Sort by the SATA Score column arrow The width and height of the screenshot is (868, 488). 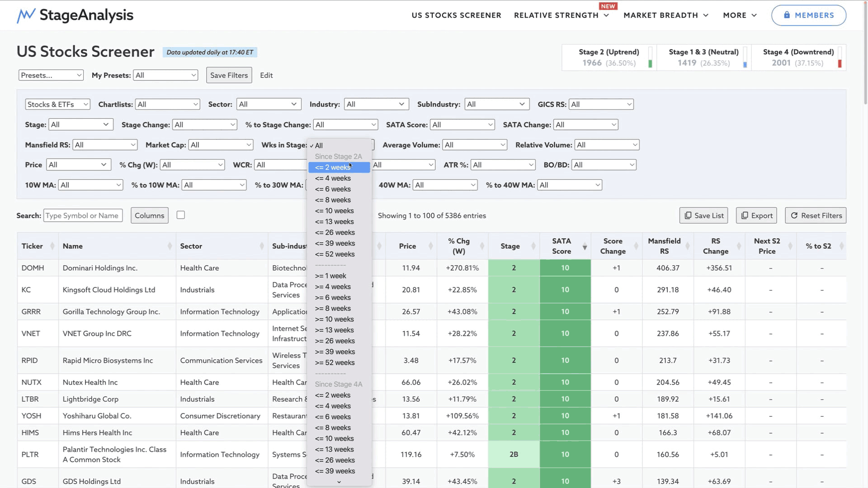585,247
